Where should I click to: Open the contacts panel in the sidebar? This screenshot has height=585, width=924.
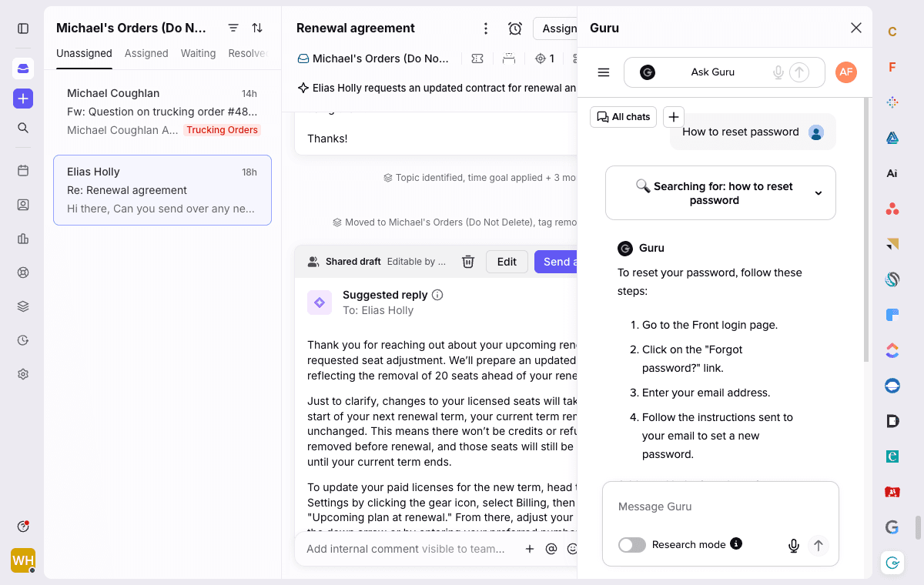pyautogui.click(x=23, y=205)
